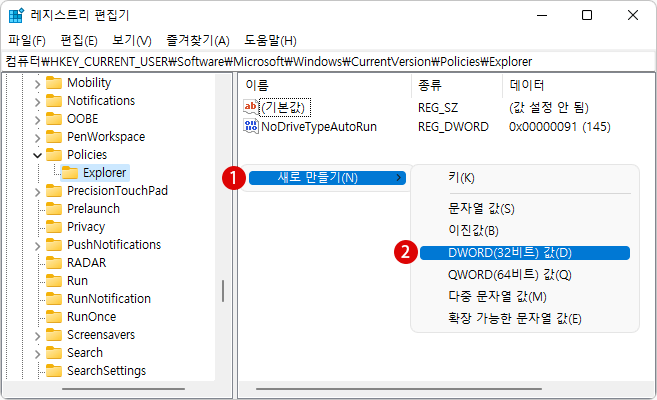The image size is (657, 400).
Task: Click the PushNotifications folder icon
Action: 54,245
